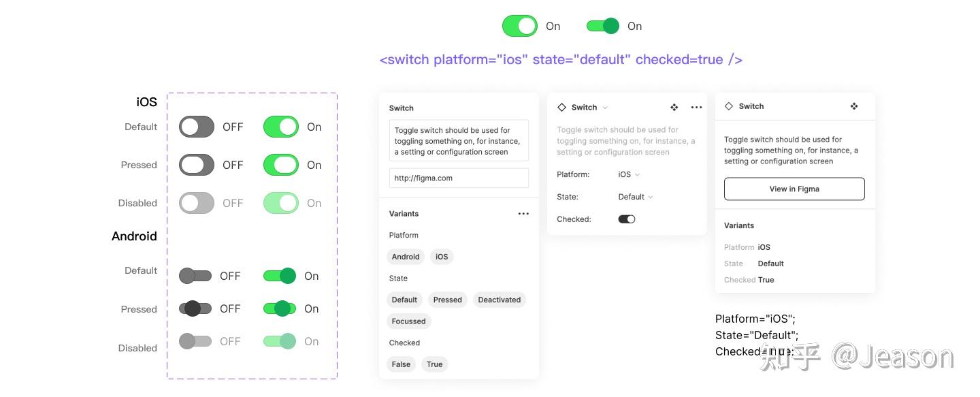Screen dimensions: 980x397
Task: Click the four-diamond icon in middle panel
Action: [x=674, y=108]
